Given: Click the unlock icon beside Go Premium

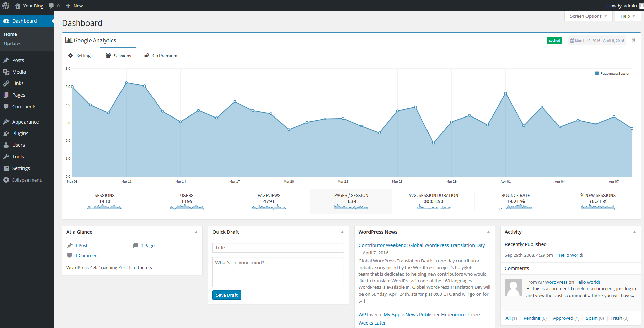Looking at the screenshot, I should (x=147, y=56).
